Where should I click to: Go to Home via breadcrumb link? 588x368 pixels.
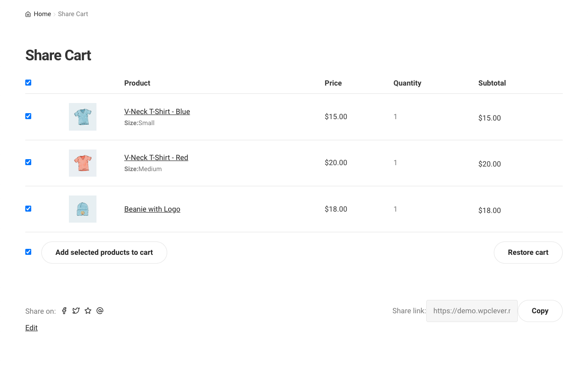point(42,14)
